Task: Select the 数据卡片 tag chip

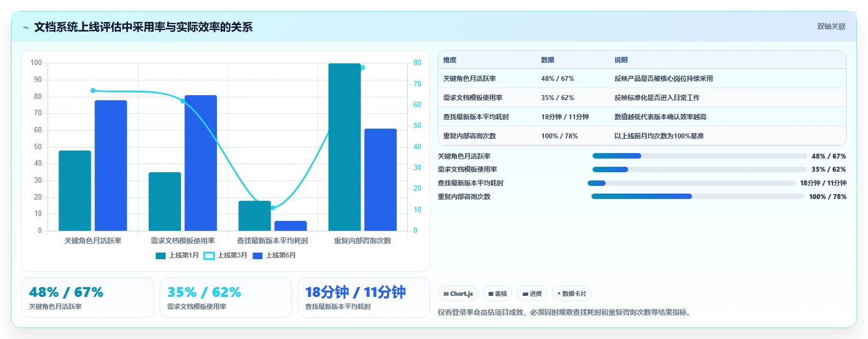Action: click(x=572, y=294)
